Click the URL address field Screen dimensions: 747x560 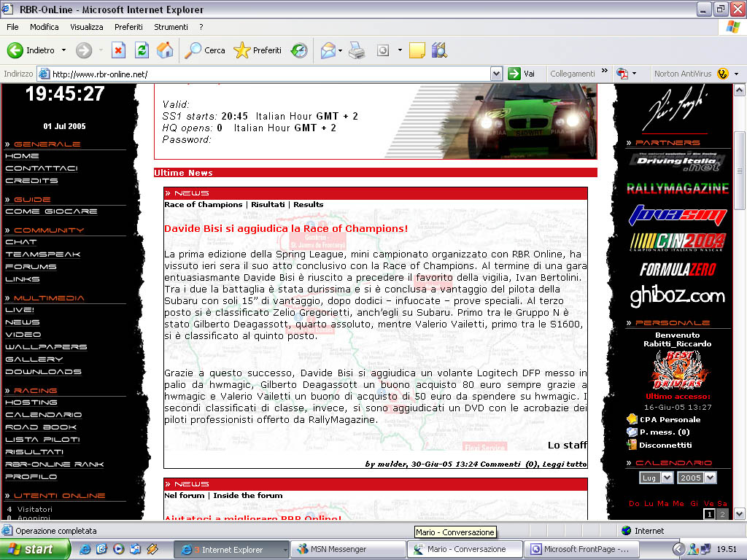pos(270,74)
